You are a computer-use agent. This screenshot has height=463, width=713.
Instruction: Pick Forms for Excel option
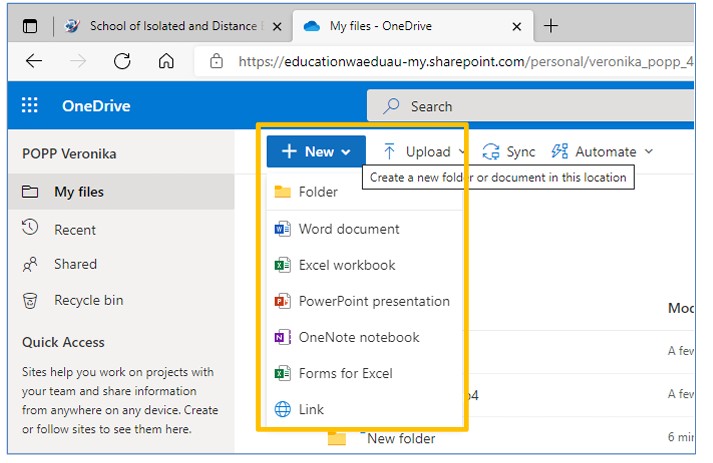345,373
